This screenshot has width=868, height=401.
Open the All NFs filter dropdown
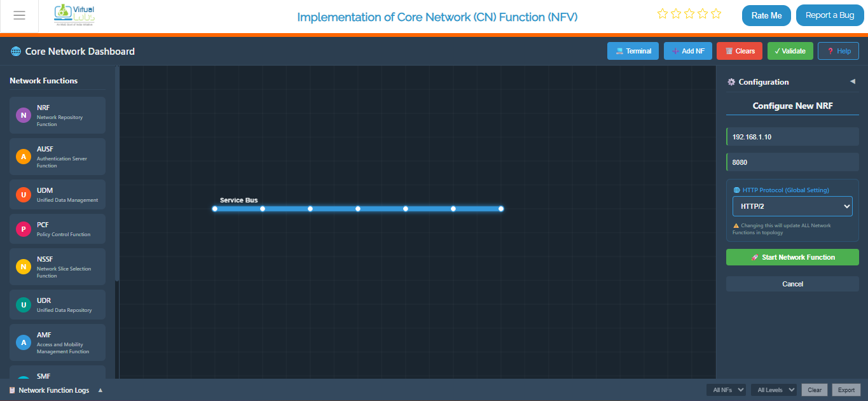pos(726,390)
